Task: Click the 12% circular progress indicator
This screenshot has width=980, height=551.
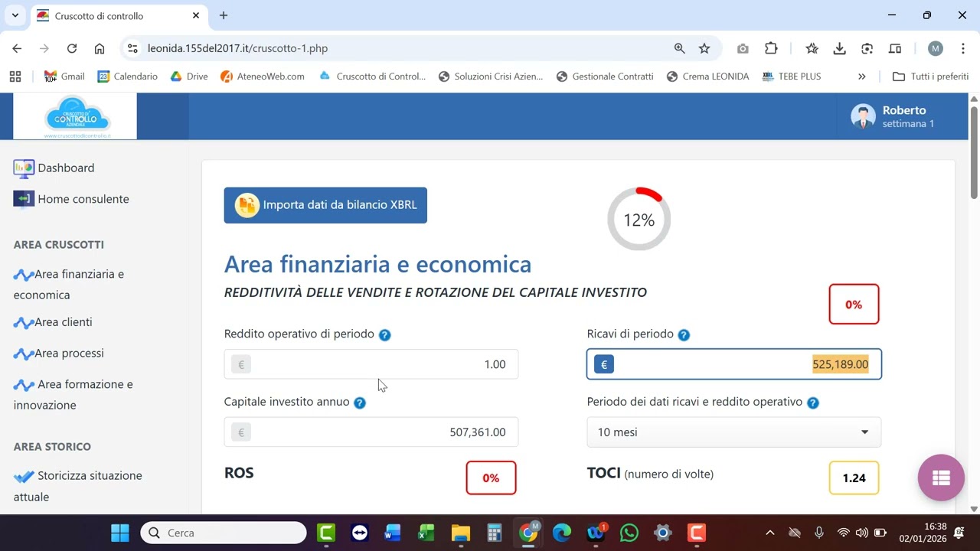Action: coord(639,220)
